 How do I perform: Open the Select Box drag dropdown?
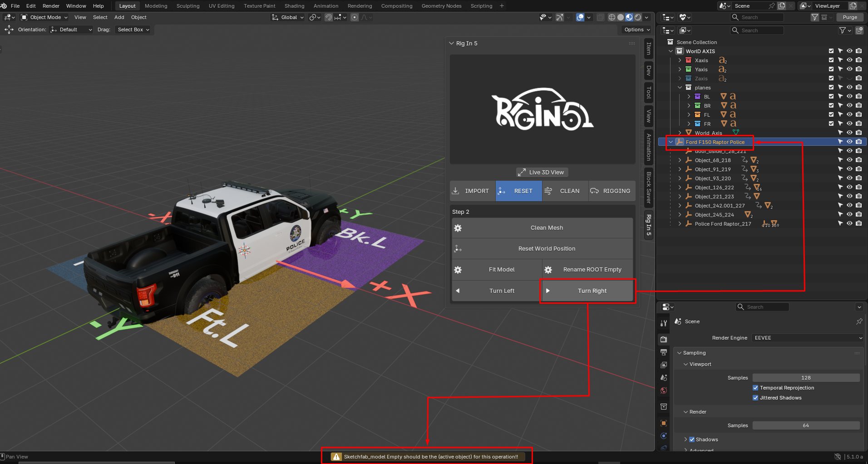click(x=133, y=30)
